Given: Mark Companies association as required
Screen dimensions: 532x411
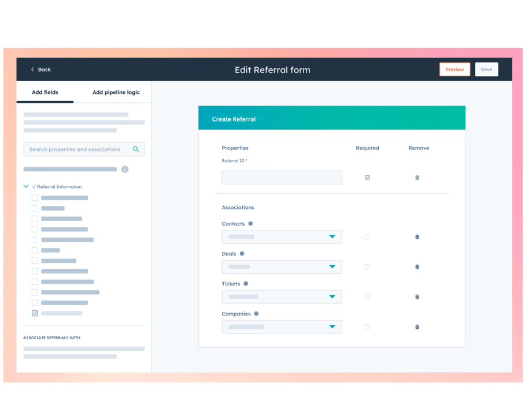Looking at the screenshot, I should [367, 326].
